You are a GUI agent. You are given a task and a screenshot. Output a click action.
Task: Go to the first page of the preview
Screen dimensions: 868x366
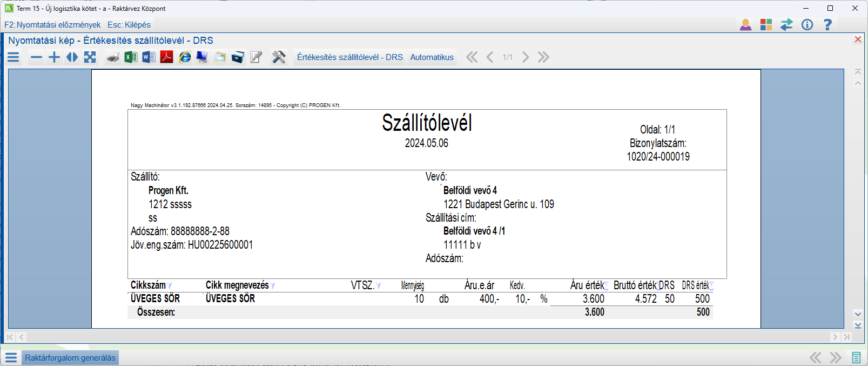(472, 57)
